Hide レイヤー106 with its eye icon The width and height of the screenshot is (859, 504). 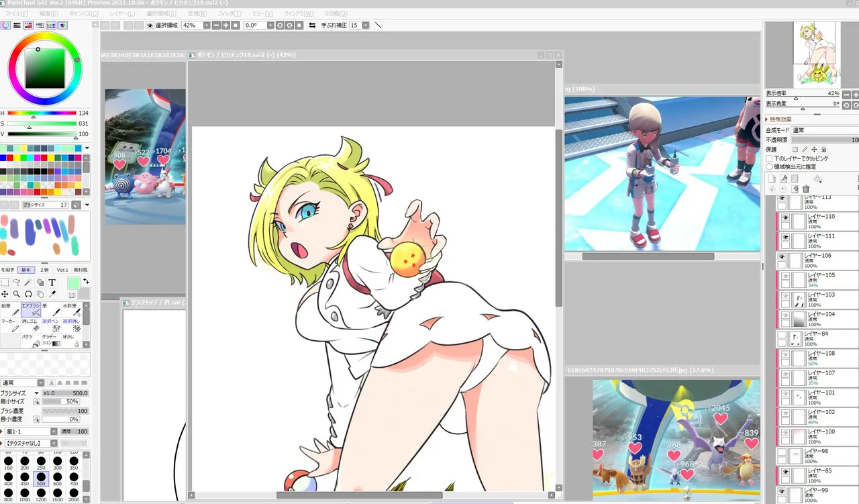click(781, 256)
